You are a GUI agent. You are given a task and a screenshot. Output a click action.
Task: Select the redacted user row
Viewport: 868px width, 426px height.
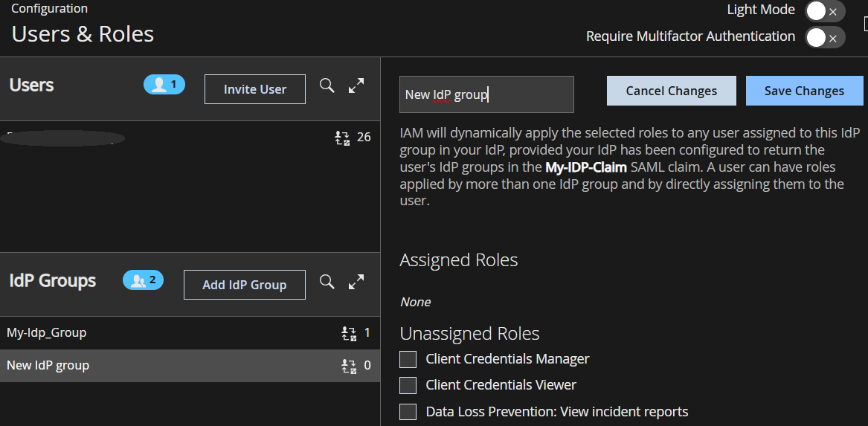190,138
